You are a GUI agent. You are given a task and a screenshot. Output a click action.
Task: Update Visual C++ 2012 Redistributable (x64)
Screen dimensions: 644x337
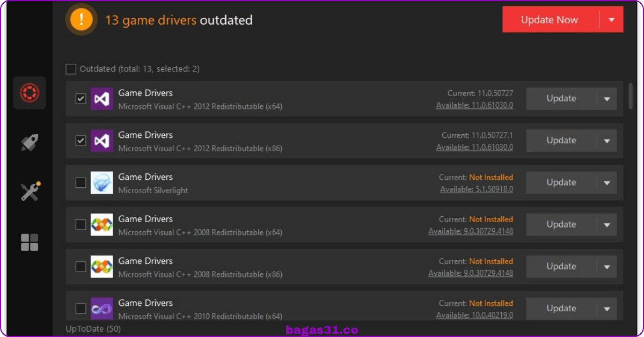(561, 99)
